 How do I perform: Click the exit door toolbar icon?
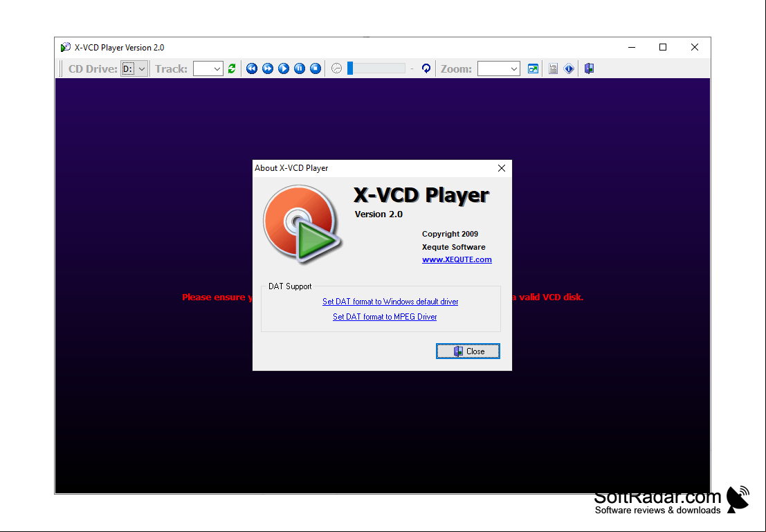(x=589, y=69)
